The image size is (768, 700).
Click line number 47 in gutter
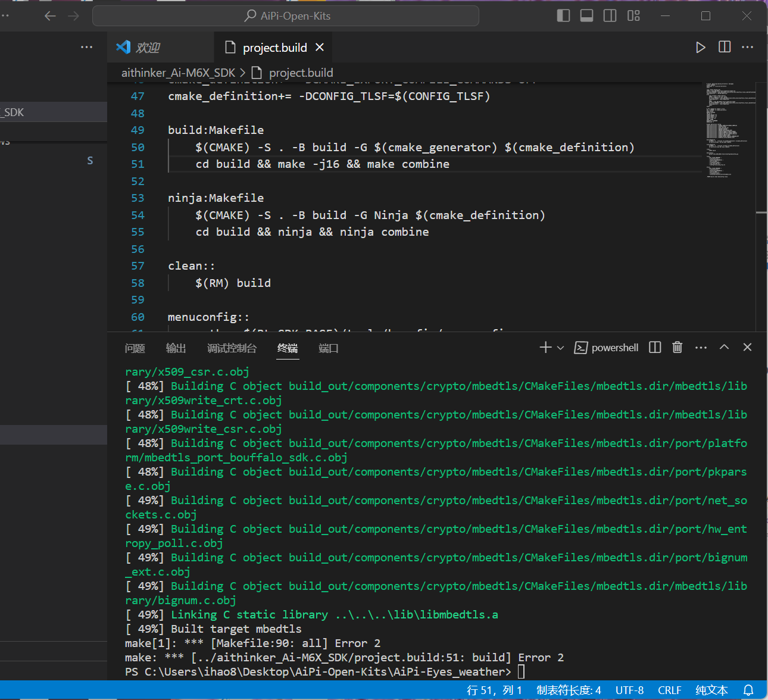(x=138, y=96)
